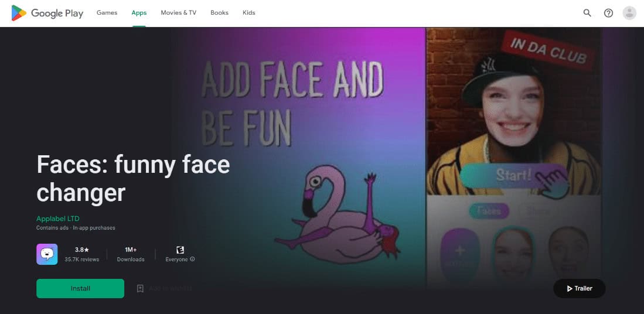
Task: Click the search magnifier icon
Action: [x=587, y=13]
